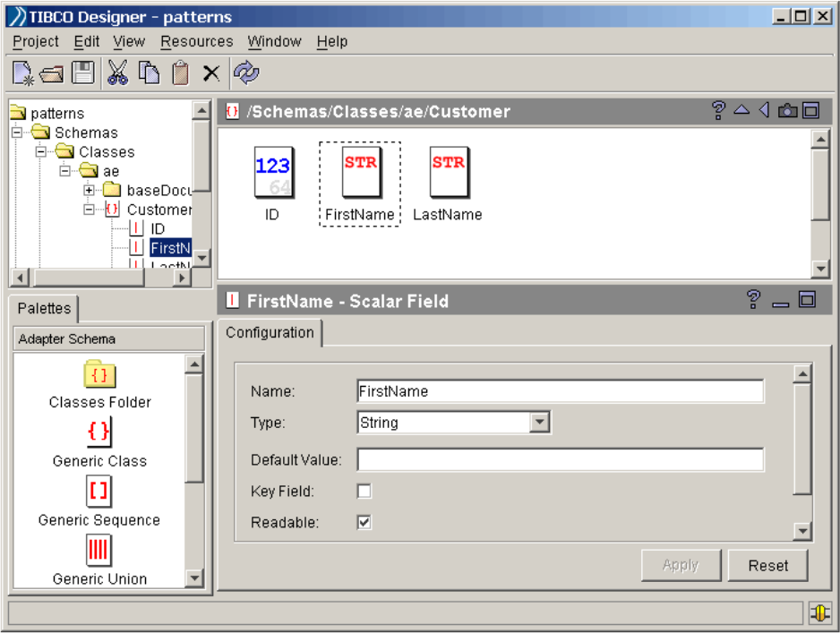
Task: Click the left-triangle back icon in Customer header
Action: 765,110
